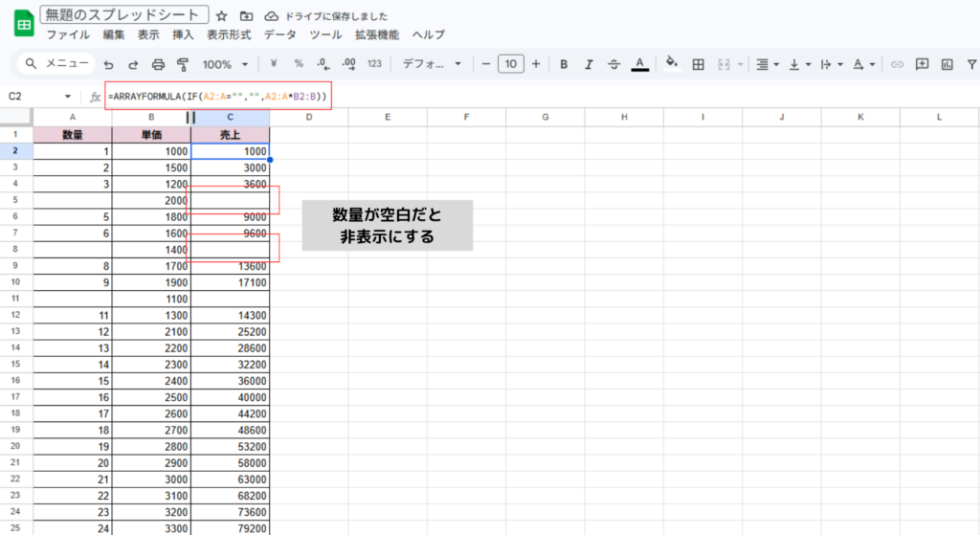
Task: Select header cell 売上
Action: point(230,134)
